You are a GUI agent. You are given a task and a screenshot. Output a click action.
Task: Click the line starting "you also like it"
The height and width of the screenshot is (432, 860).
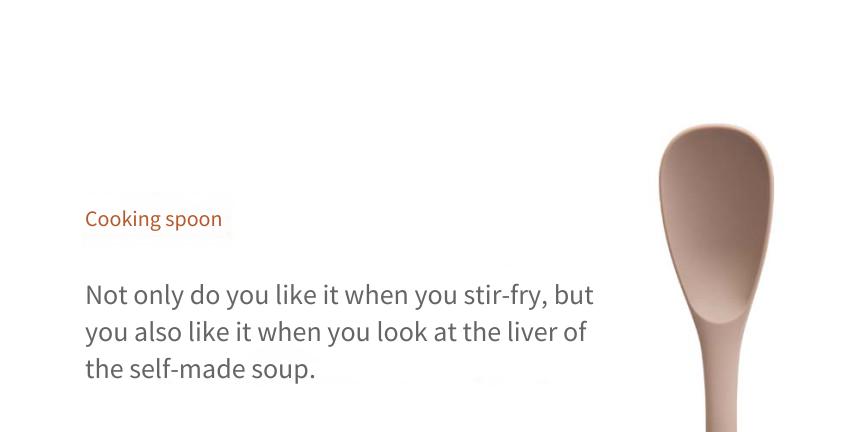point(336,332)
